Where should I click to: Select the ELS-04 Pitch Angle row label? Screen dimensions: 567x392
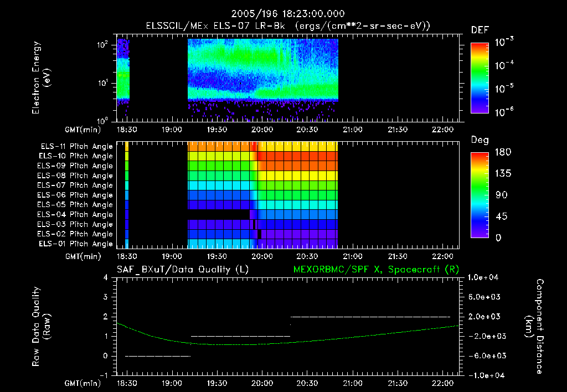click(x=75, y=215)
